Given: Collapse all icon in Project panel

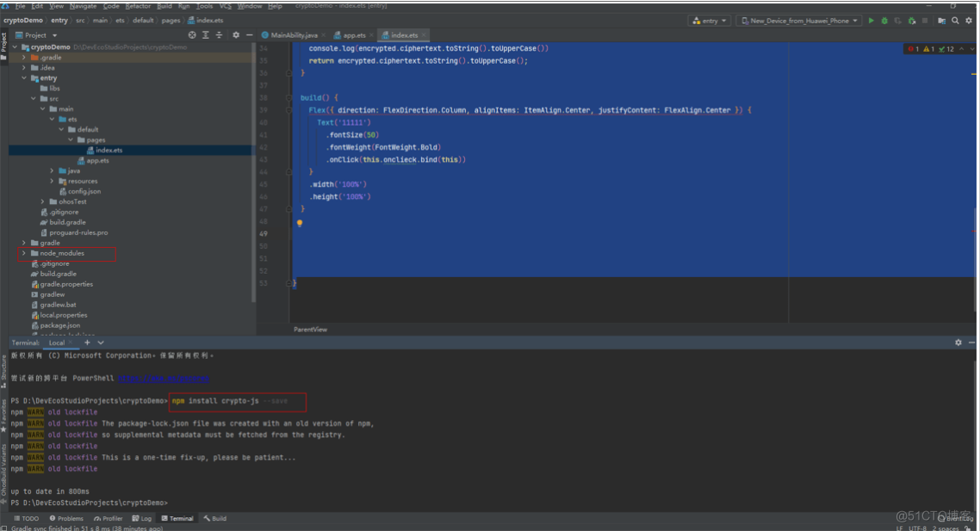Looking at the screenshot, I should click(x=220, y=35).
